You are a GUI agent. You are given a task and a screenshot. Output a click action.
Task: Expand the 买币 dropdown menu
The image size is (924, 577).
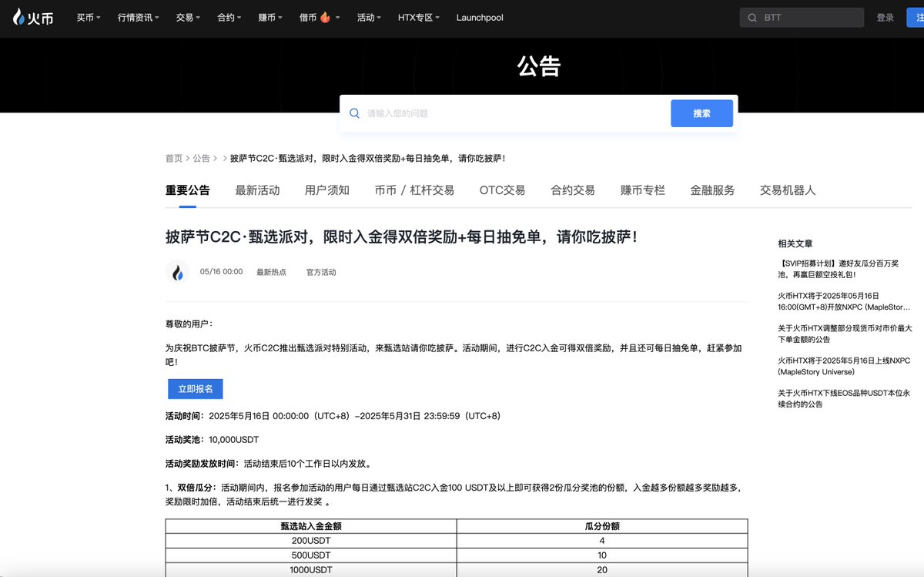tap(89, 18)
